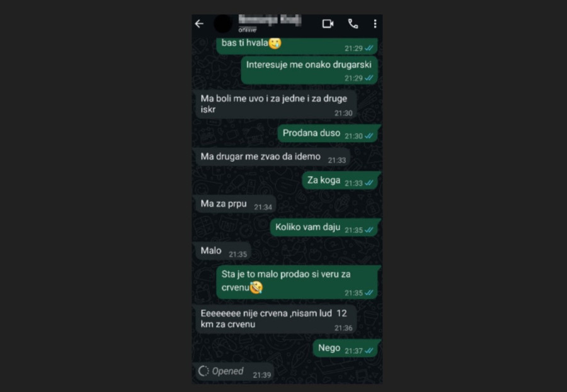567x392 pixels.
Task: Click the view-once circle icon beside 'Opened'
Action: (x=203, y=371)
